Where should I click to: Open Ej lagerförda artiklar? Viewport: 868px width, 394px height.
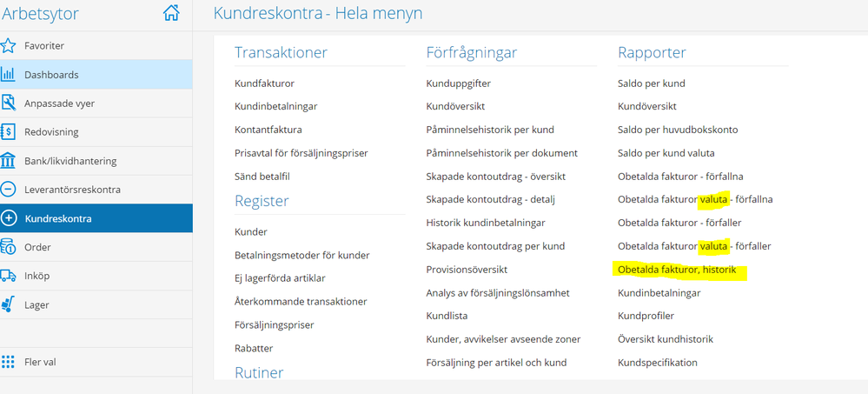tap(280, 278)
